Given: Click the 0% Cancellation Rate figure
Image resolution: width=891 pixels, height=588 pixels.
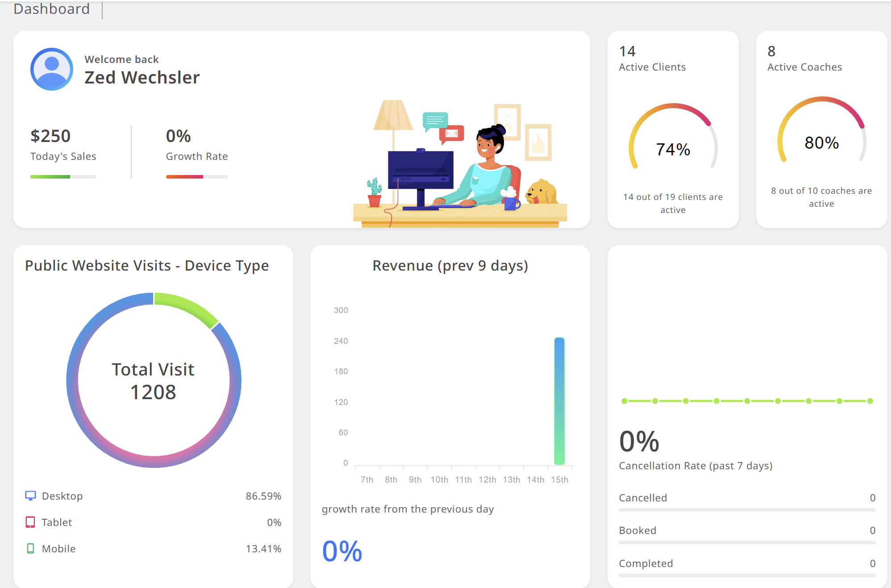Looking at the screenshot, I should click(x=638, y=441).
